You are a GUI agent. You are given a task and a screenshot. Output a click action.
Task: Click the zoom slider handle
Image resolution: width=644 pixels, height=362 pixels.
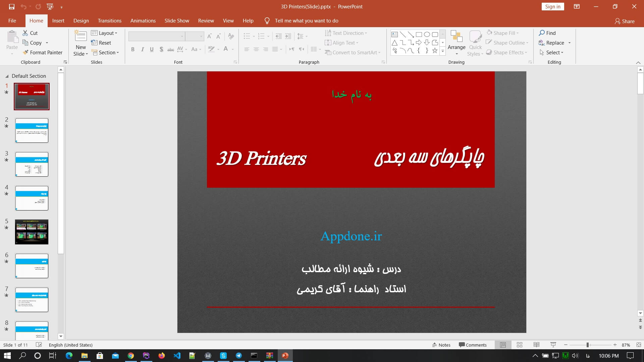pos(587,345)
